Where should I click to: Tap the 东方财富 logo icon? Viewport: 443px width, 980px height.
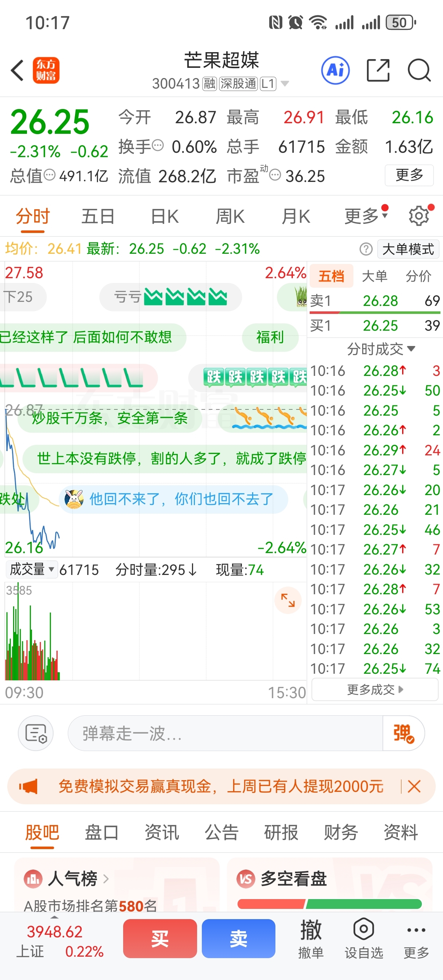46,70
